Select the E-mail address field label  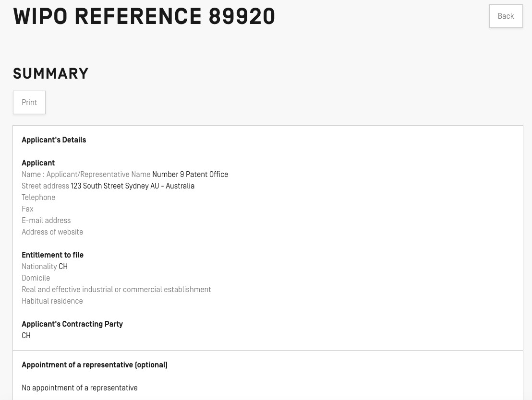pos(46,221)
